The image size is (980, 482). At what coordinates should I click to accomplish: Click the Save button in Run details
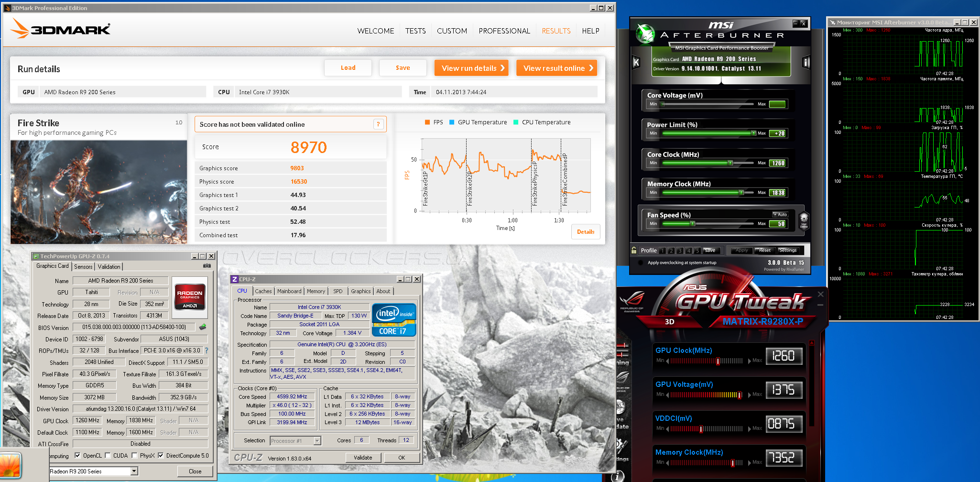pyautogui.click(x=403, y=68)
